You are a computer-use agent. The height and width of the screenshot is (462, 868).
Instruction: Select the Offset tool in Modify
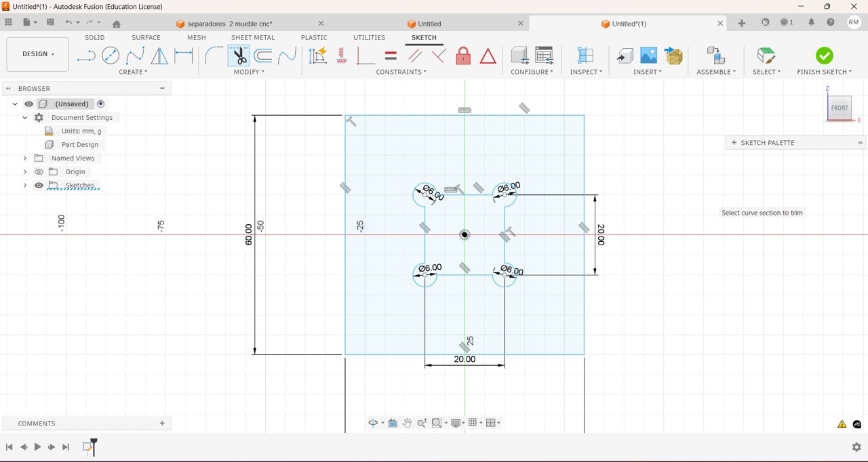pyautogui.click(x=263, y=56)
